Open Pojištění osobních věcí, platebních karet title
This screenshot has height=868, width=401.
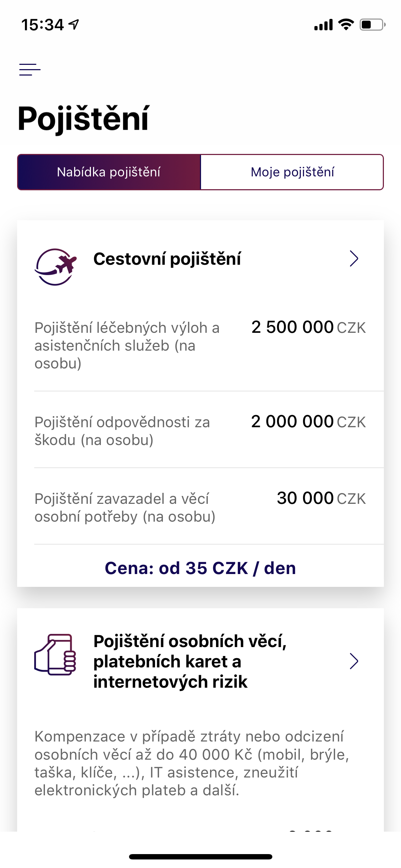coord(190,661)
